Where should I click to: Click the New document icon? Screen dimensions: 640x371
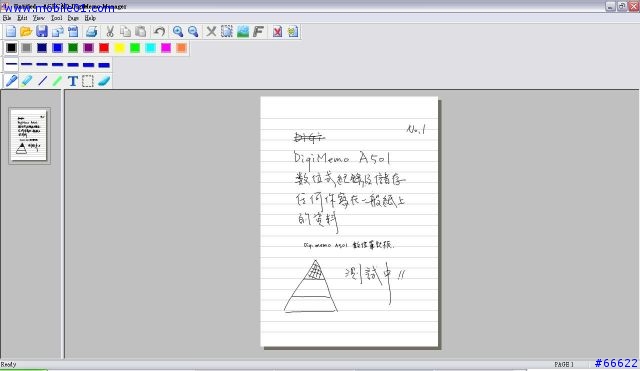coord(11,31)
